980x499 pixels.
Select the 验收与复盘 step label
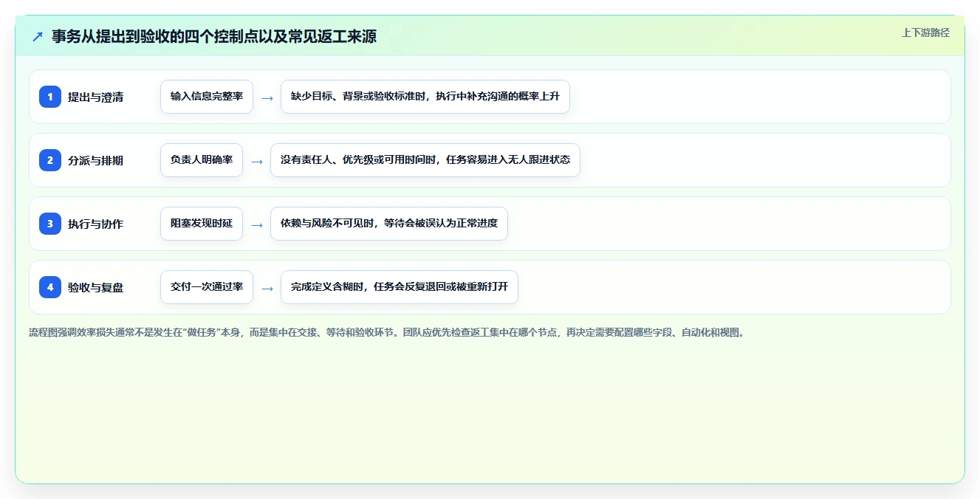(x=95, y=287)
